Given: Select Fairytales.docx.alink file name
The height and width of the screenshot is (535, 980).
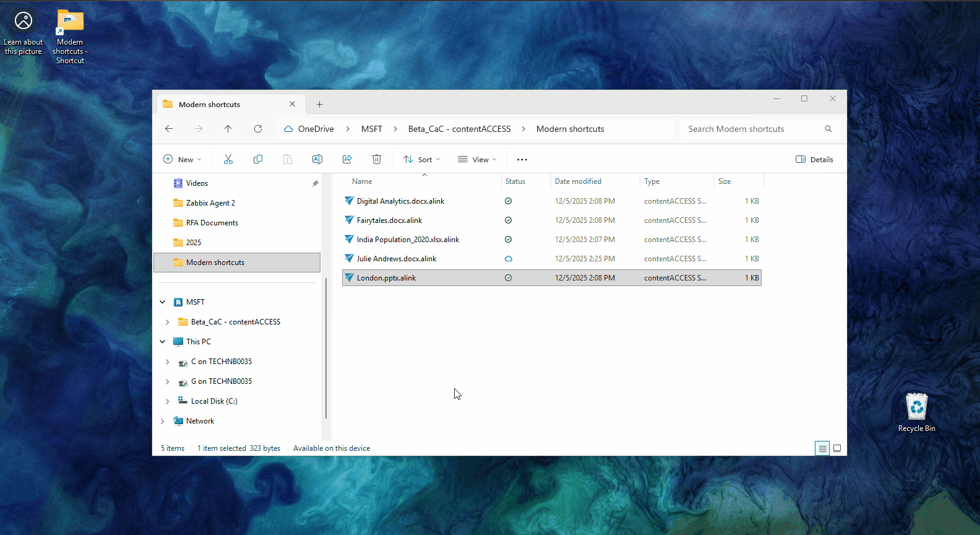Looking at the screenshot, I should point(390,220).
